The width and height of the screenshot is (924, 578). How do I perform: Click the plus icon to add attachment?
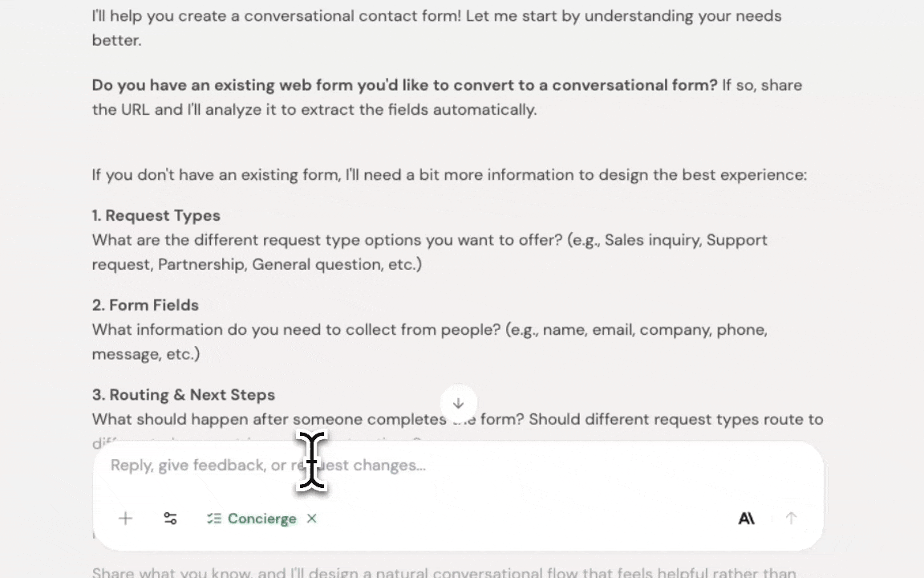[x=125, y=519]
